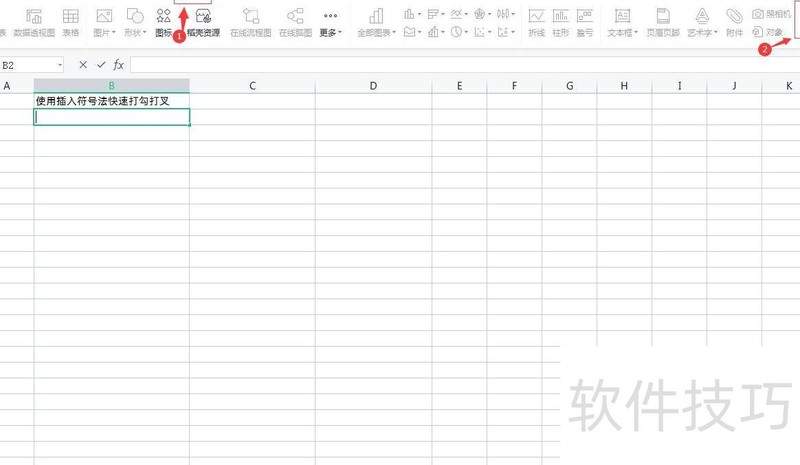The width and height of the screenshot is (800, 465).
Task: Confirm cell entry with the checkmark icon
Action: click(101, 65)
